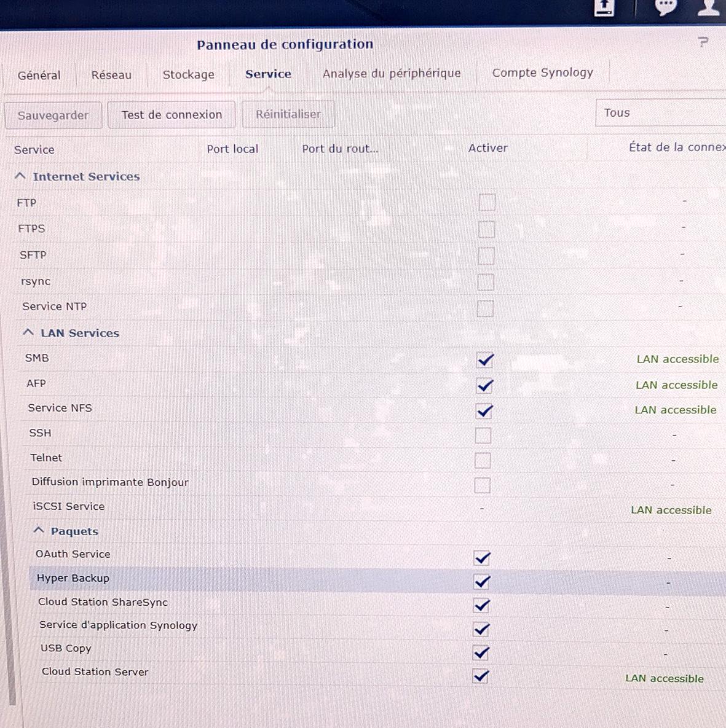726x728 pixels.
Task: Collapse the Internet Services group
Action: coord(20,176)
